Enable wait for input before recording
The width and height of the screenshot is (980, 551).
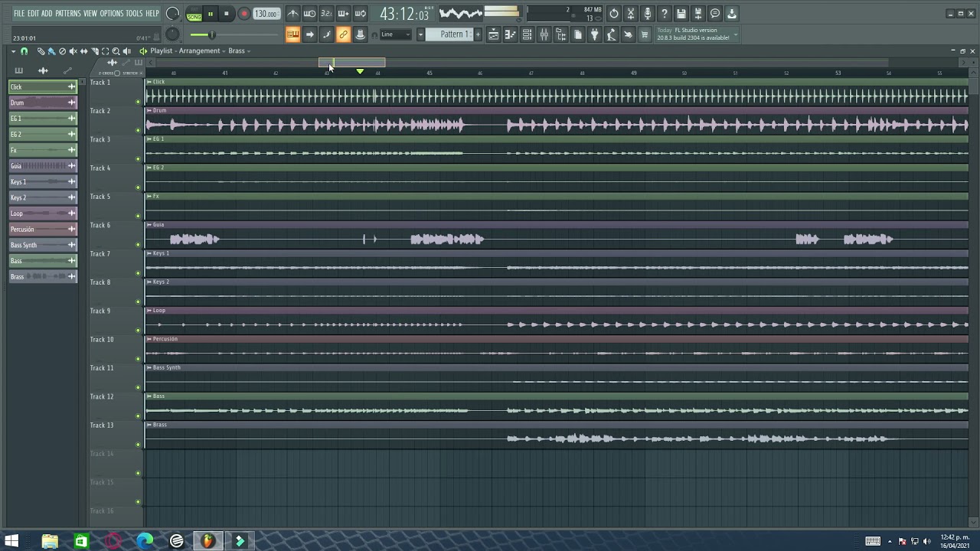[310, 14]
